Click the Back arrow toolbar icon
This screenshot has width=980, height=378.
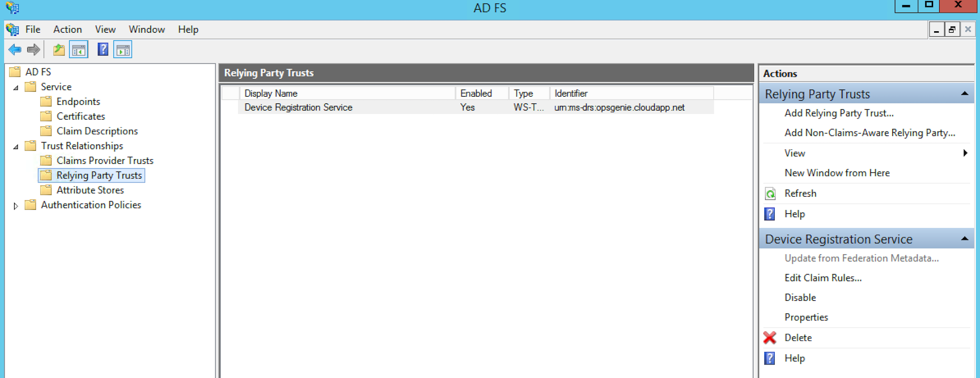[x=15, y=49]
